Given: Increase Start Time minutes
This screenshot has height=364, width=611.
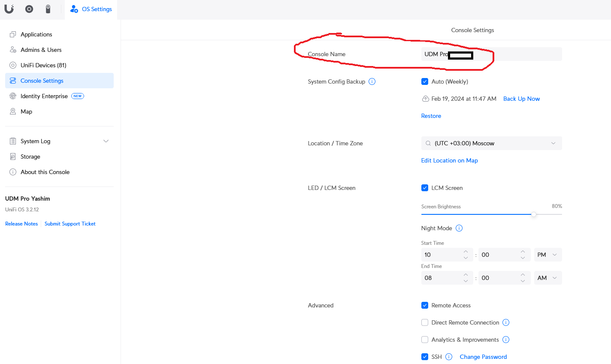Looking at the screenshot, I should click(x=523, y=252).
